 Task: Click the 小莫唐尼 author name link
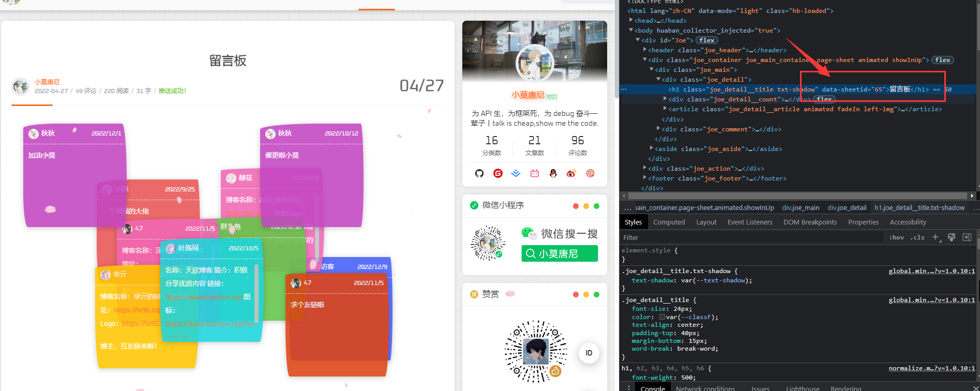click(47, 82)
